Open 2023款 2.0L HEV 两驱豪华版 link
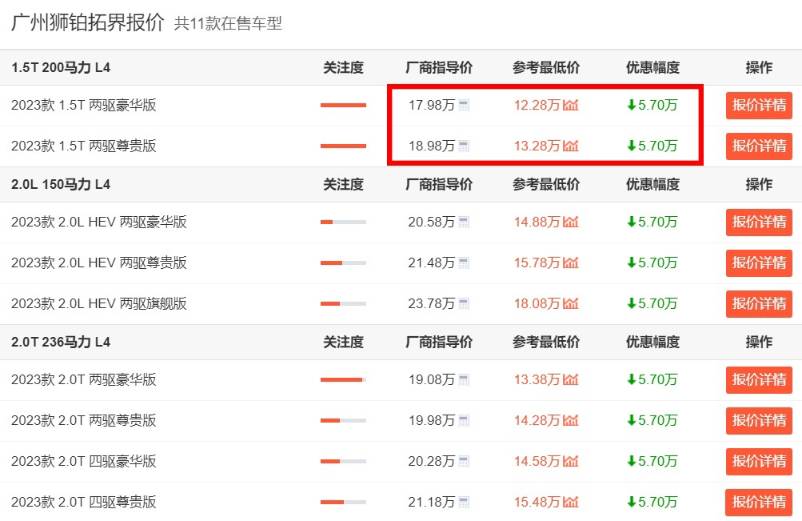 tap(99, 222)
